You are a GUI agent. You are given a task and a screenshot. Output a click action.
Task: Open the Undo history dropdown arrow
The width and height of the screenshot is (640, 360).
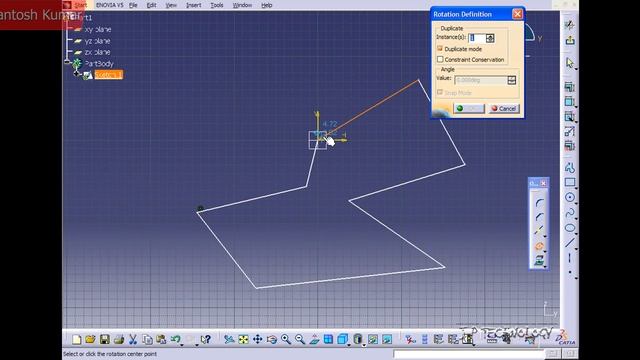(x=182, y=344)
